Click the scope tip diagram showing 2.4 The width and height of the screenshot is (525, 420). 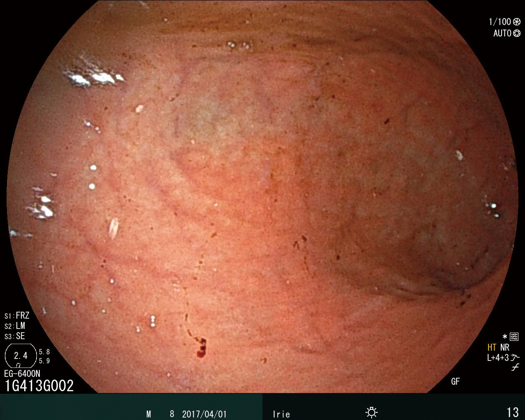point(21,356)
